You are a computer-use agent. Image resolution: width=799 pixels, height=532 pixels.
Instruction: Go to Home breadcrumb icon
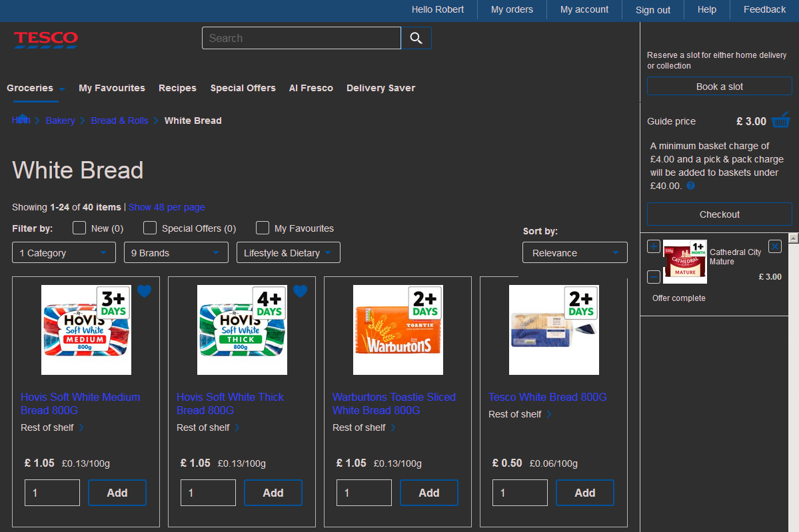(21, 120)
